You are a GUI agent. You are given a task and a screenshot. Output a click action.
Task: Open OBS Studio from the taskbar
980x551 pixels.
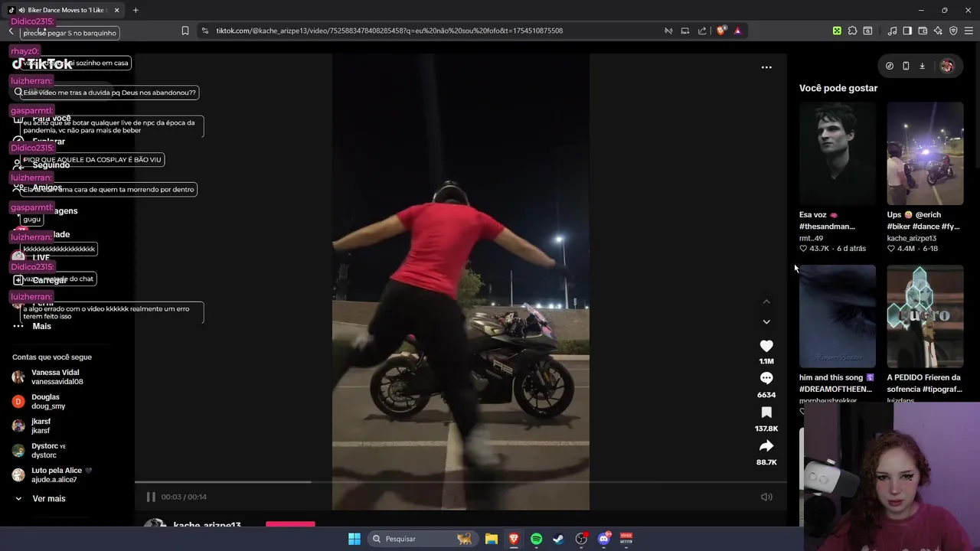pos(581,539)
